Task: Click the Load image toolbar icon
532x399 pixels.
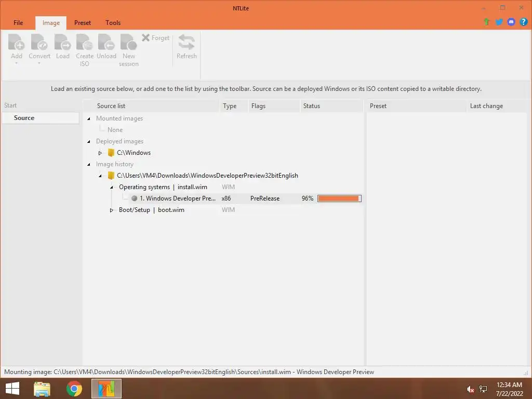Action: [62, 42]
